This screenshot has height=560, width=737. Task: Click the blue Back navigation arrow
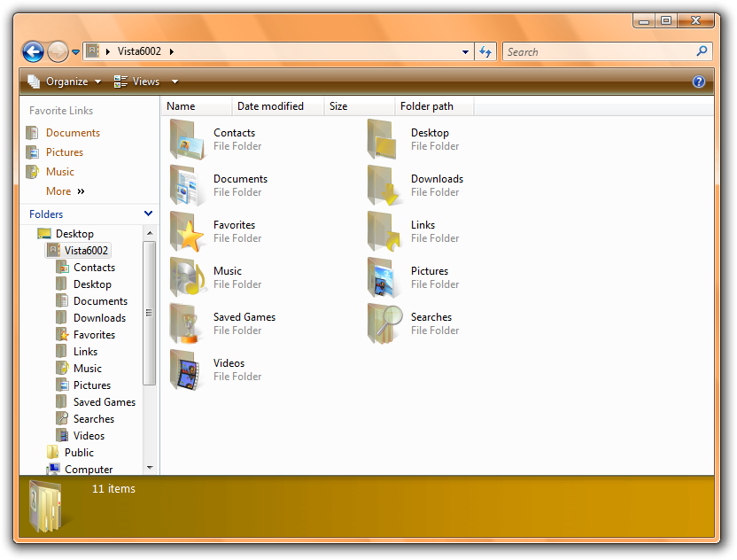[x=33, y=51]
